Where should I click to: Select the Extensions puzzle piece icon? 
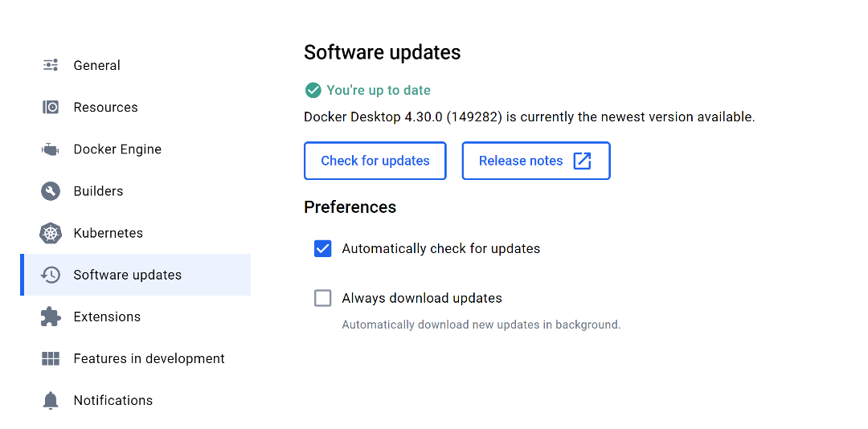pos(51,317)
